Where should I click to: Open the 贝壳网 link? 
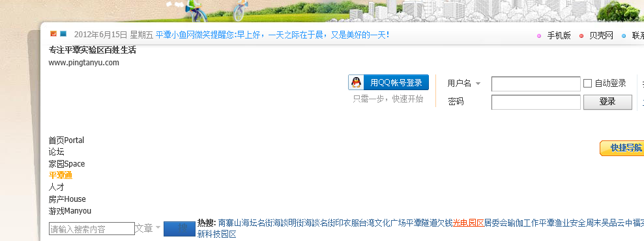pyautogui.click(x=601, y=36)
